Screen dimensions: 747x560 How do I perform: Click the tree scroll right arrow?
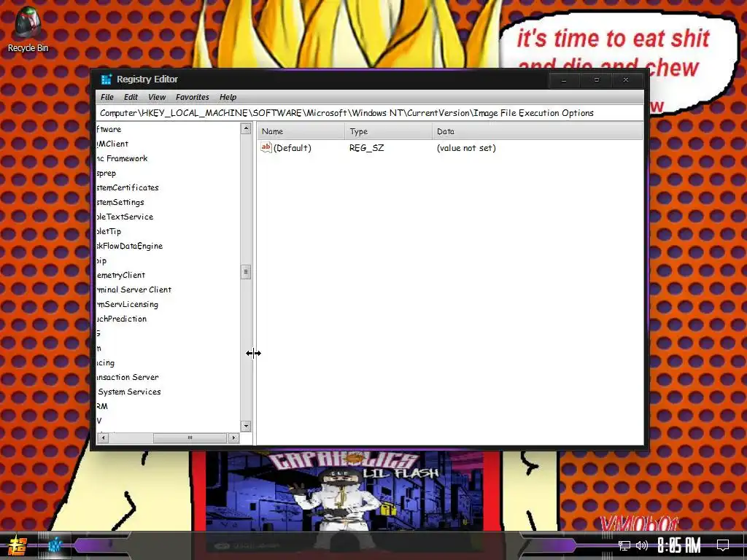tap(233, 437)
